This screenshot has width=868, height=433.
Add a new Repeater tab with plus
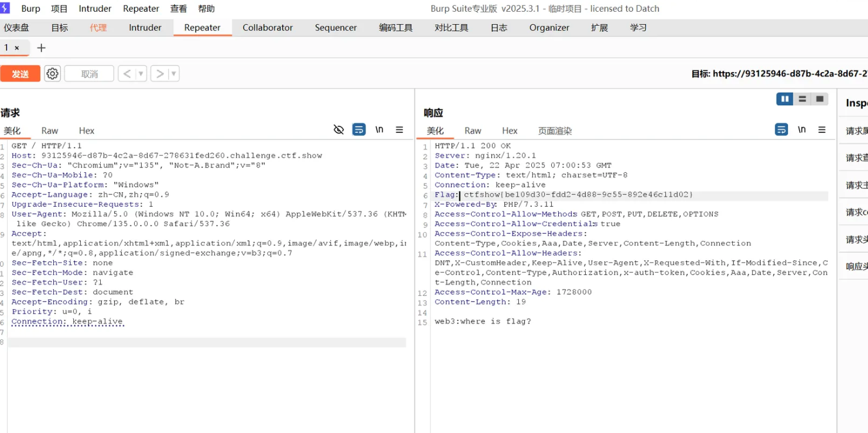[41, 48]
